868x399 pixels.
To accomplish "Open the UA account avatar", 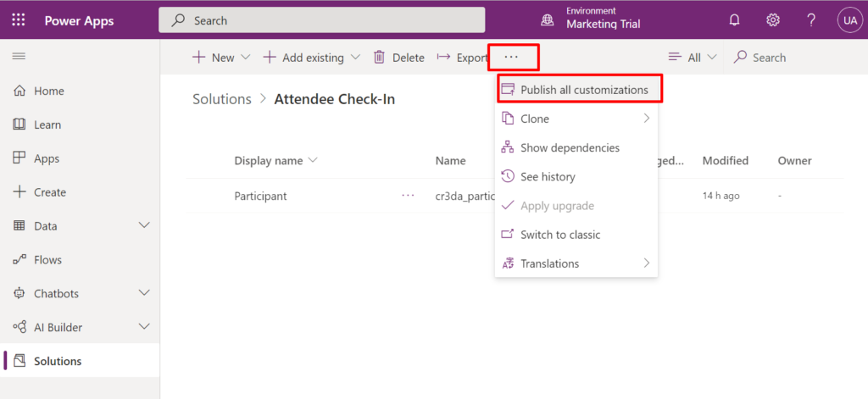I will [849, 20].
